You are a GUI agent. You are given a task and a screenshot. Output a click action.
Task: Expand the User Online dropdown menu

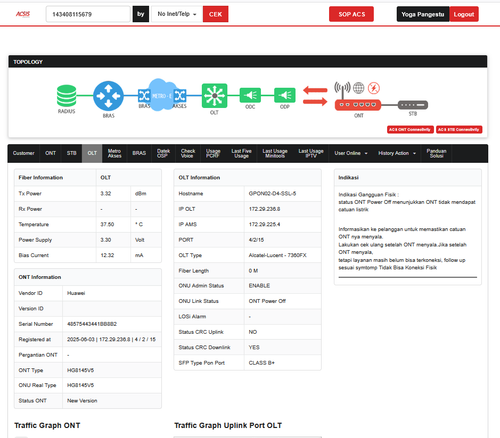click(351, 153)
